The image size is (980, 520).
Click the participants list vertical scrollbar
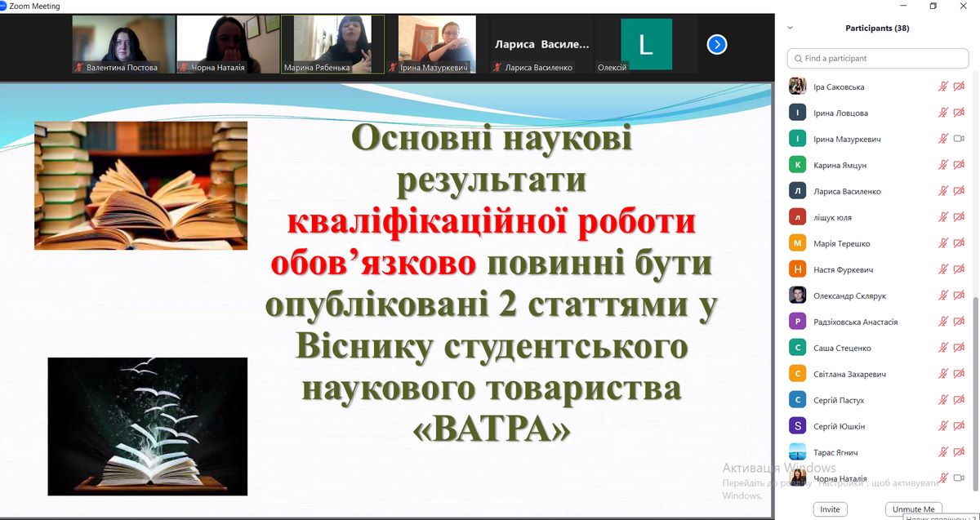974,367
